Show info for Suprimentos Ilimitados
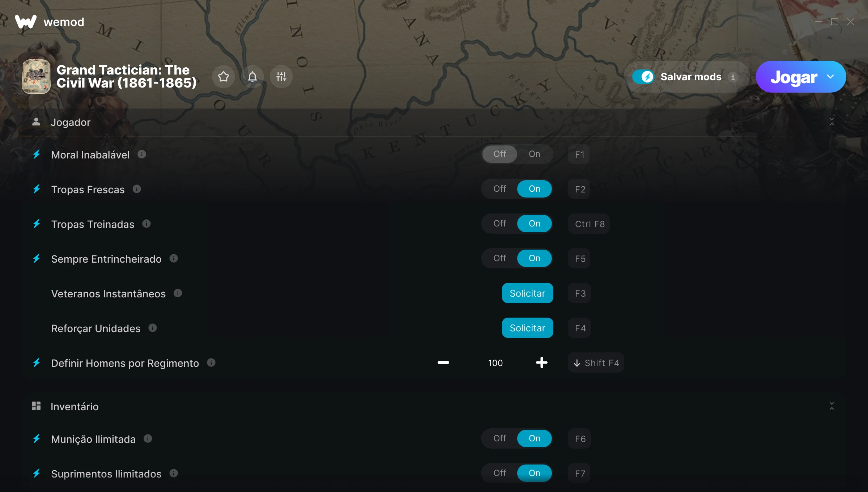Screen dimensions: 868x492 (174, 473)
